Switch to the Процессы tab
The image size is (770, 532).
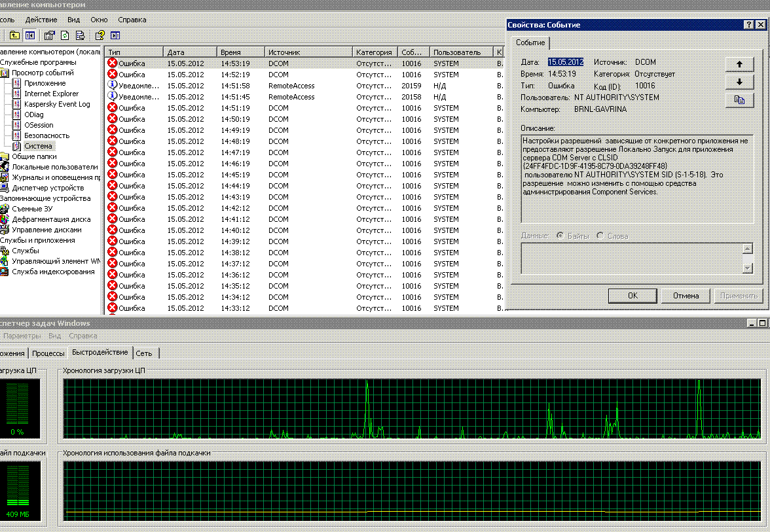[x=48, y=353]
